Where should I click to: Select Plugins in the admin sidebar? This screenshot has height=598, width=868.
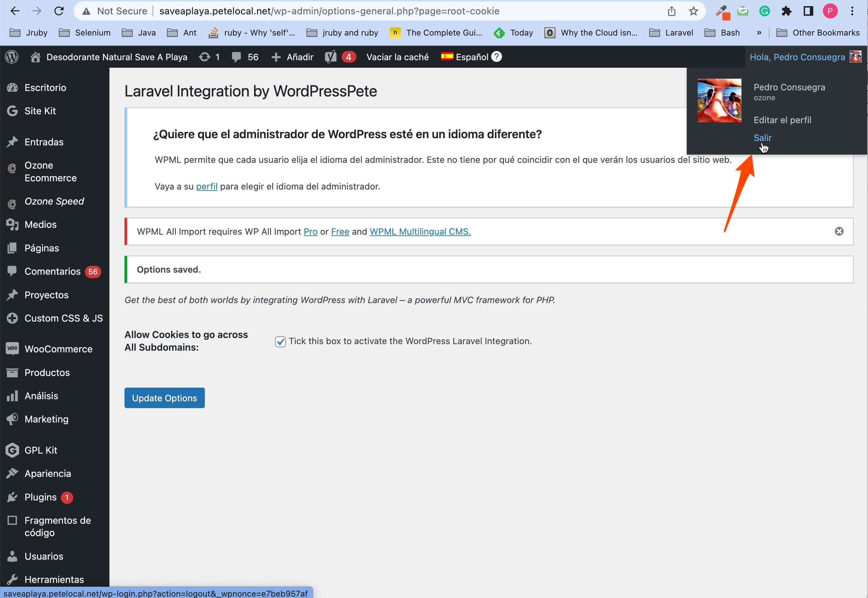41,497
